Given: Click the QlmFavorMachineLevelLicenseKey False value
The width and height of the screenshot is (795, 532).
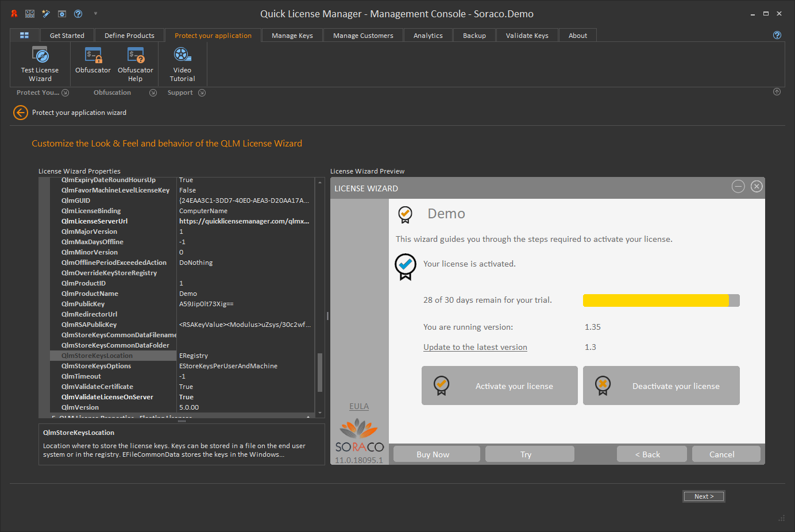Looking at the screenshot, I should pos(245,190).
